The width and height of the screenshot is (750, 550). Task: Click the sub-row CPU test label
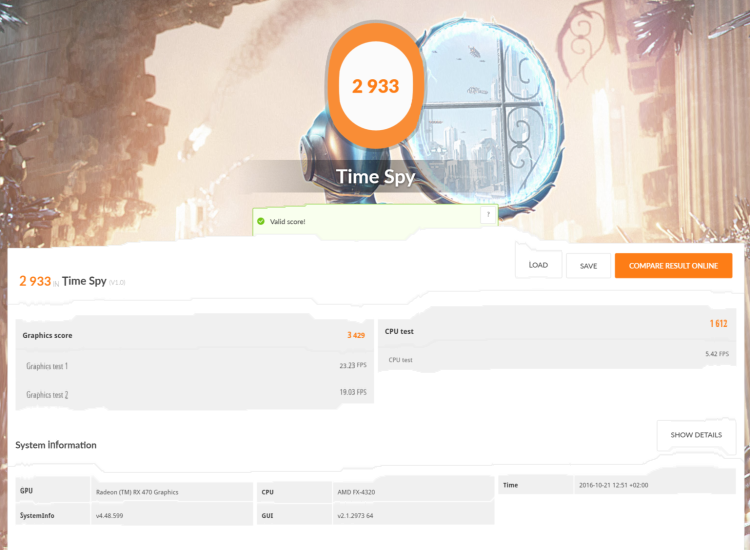click(400, 360)
